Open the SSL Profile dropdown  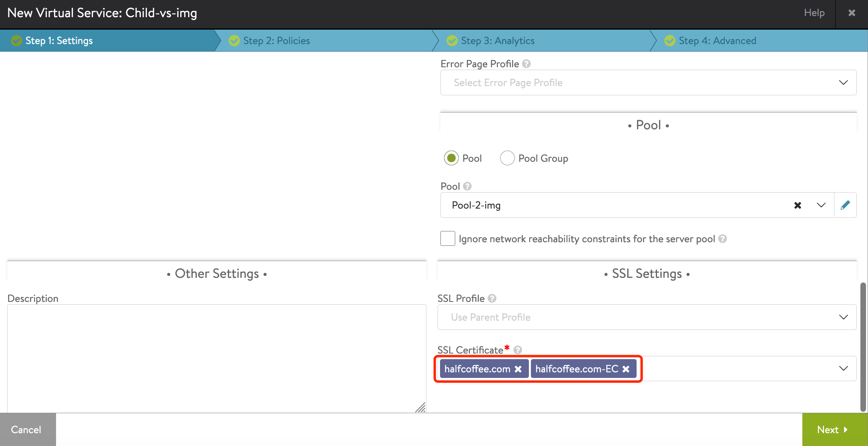coord(647,317)
